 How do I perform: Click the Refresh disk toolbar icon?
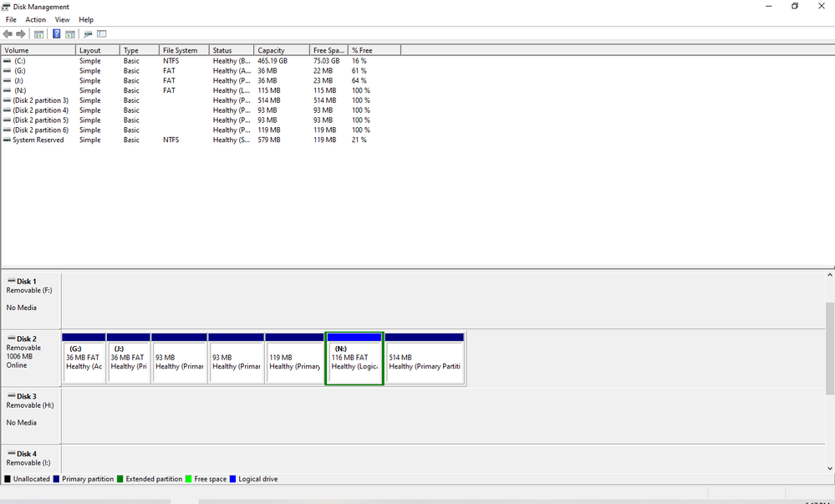88,34
